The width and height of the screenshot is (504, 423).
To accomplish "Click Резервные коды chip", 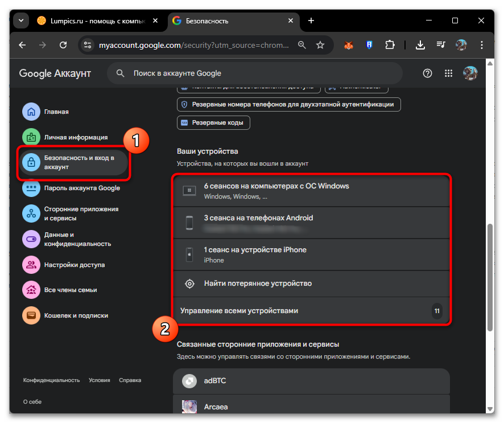I will pos(213,122).
